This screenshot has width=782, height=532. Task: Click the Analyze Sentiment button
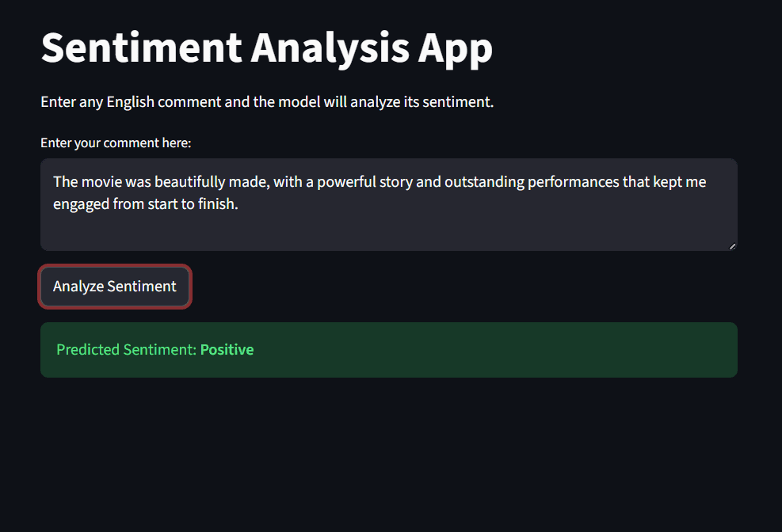click(x=115, y=286)
